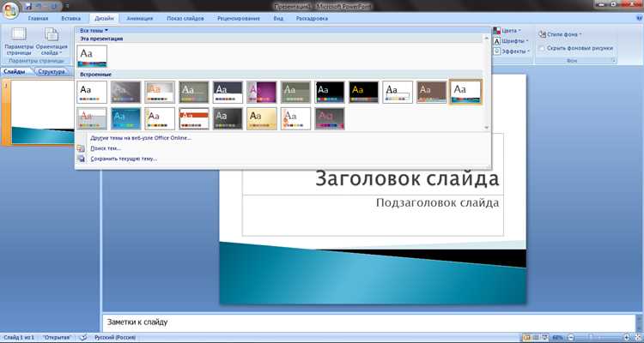Switch to Slide Sorter view icon
644x343 pixels.
point(536,338)
